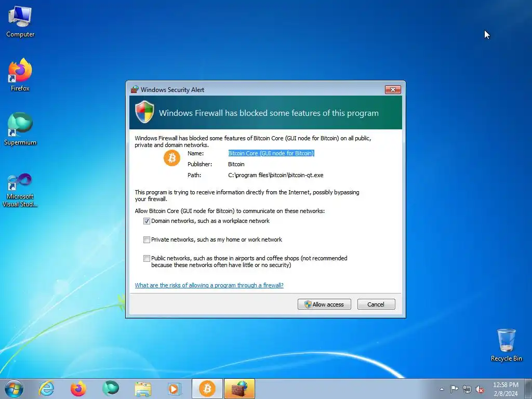Image resolution: width=532 pixels, height=399 pixels.
Task: Open the muted volume tray icon
Action: (x=480, y=389)
